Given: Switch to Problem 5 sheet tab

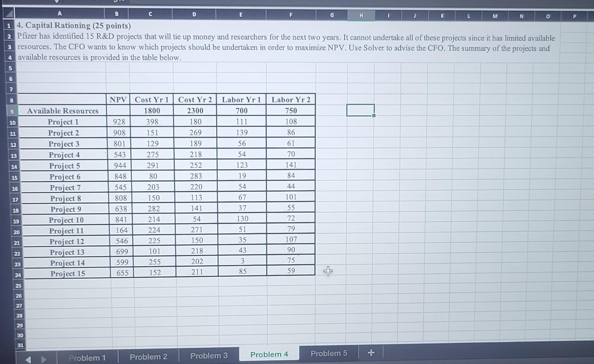Looking at the screenshot, I should (329, 353).
